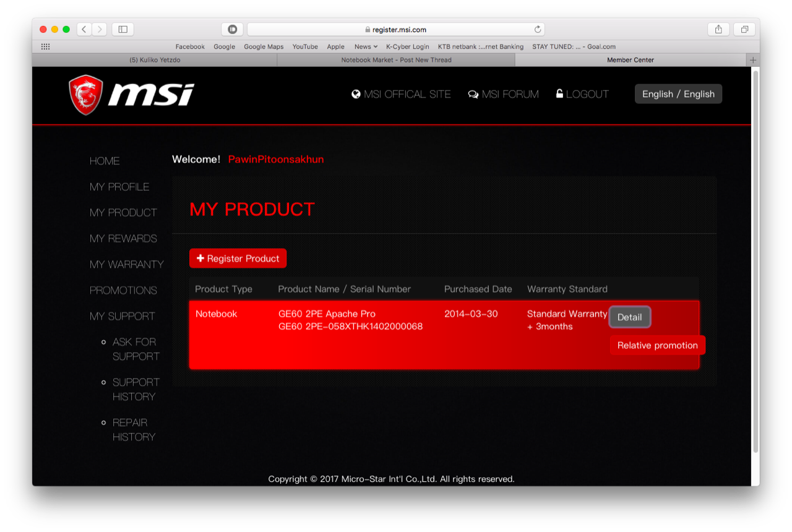The height and width of the screenshot is (532, 792).
Task: Open the Facebook bookmark
Action: [190, 46]
